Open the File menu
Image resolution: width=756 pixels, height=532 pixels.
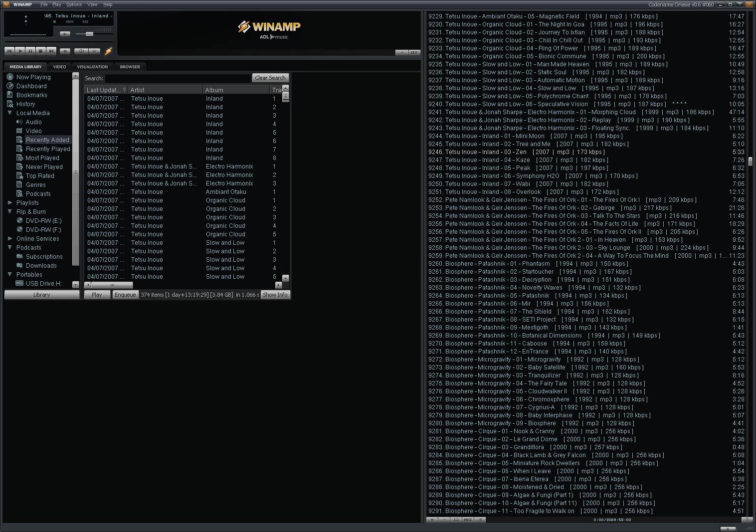click(44, 4)
